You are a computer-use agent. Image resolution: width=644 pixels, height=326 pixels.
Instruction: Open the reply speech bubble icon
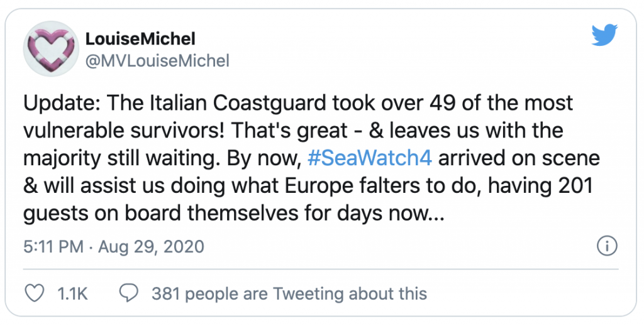(x=128, y=293)
